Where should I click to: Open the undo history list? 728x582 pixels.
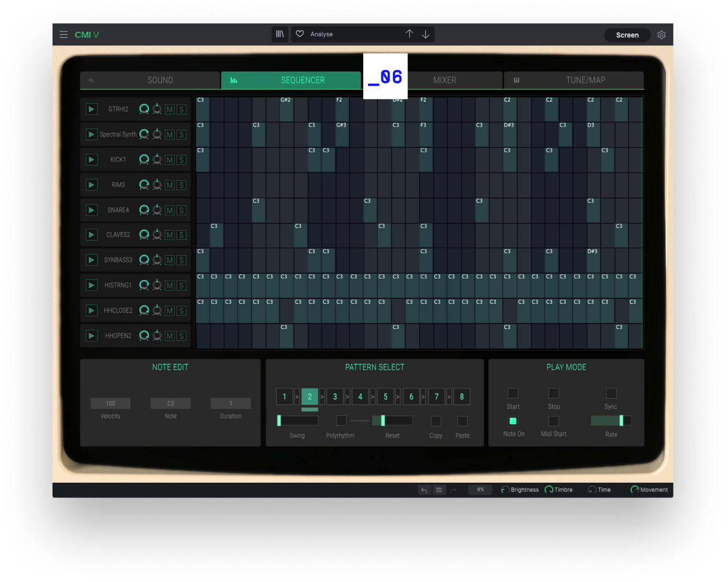tap(439, 490)
